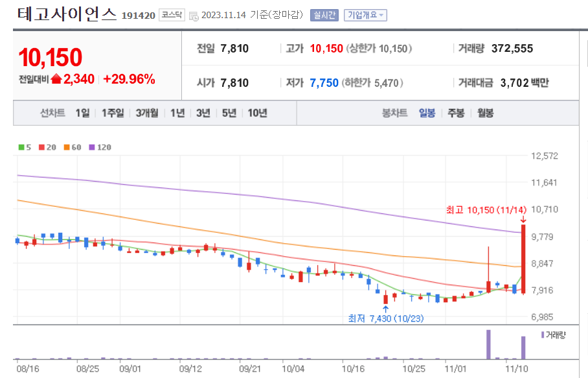Click the 거래량 value 372,555
Viewport: 588px width, 378px height.
point(512,49)
